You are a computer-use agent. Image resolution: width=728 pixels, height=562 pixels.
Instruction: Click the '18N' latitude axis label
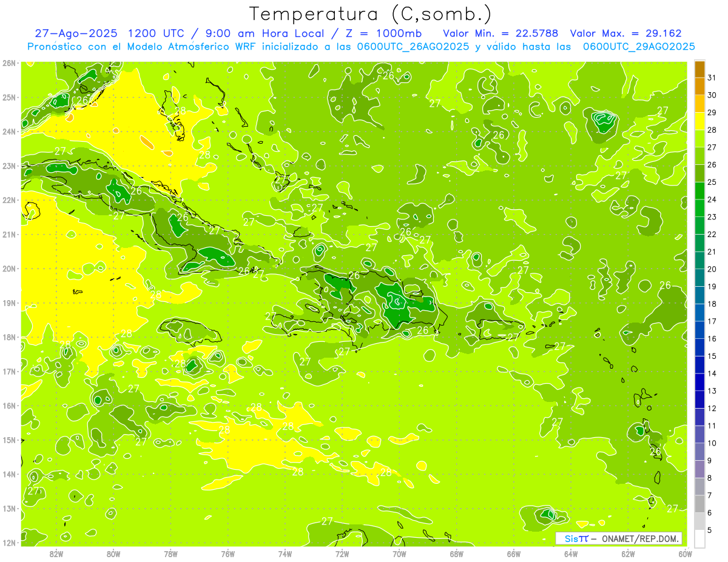point(9,337)
